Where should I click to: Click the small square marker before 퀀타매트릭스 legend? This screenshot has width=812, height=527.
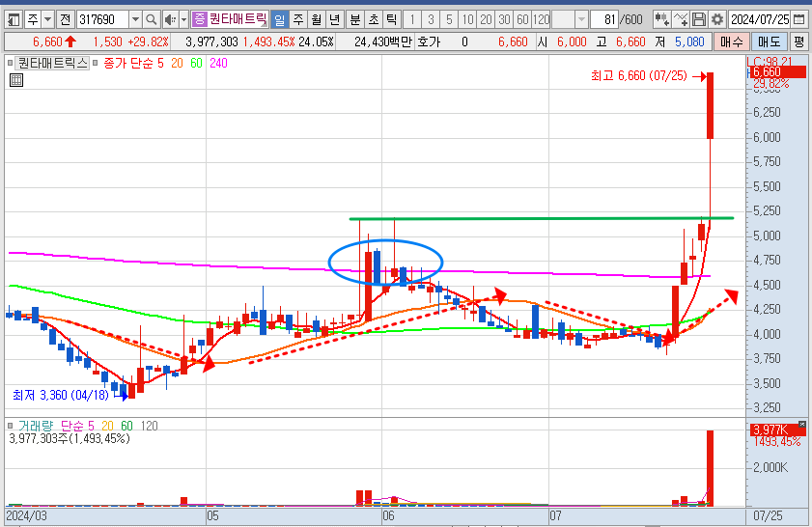pos(11,63)
